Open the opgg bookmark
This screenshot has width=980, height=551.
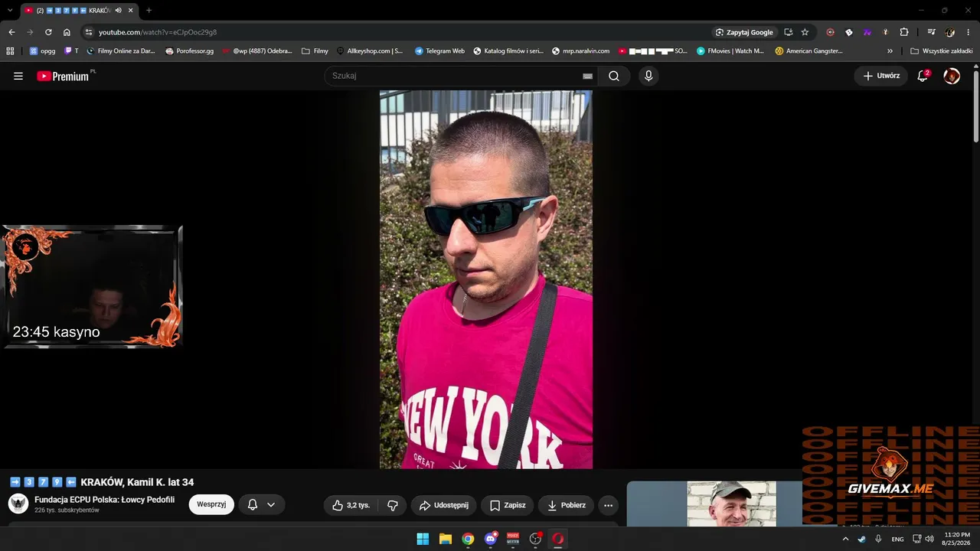click(x=42, y=51)
